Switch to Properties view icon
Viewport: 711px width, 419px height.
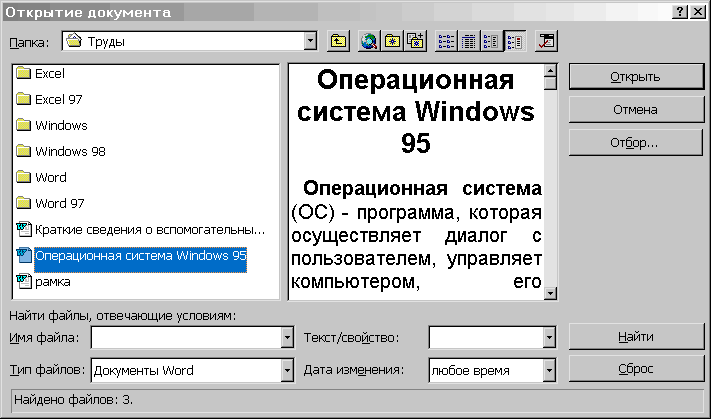pyautogui.click(x=492, y=42)
